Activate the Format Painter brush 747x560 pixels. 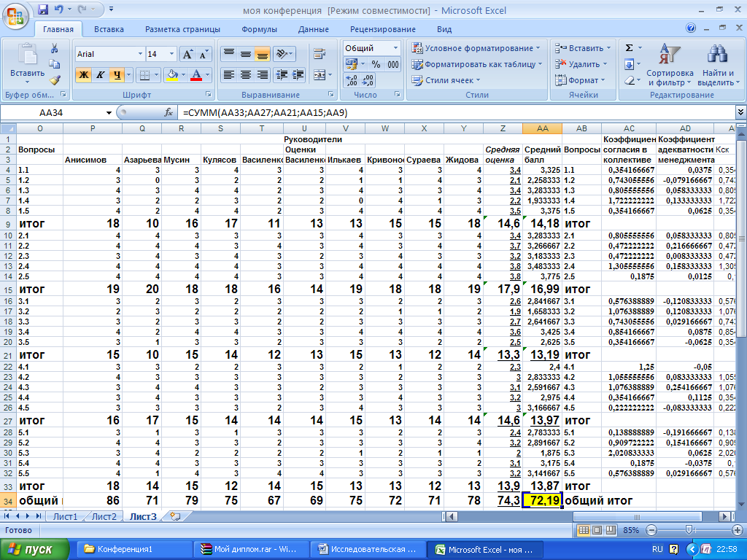pos(54,80)
